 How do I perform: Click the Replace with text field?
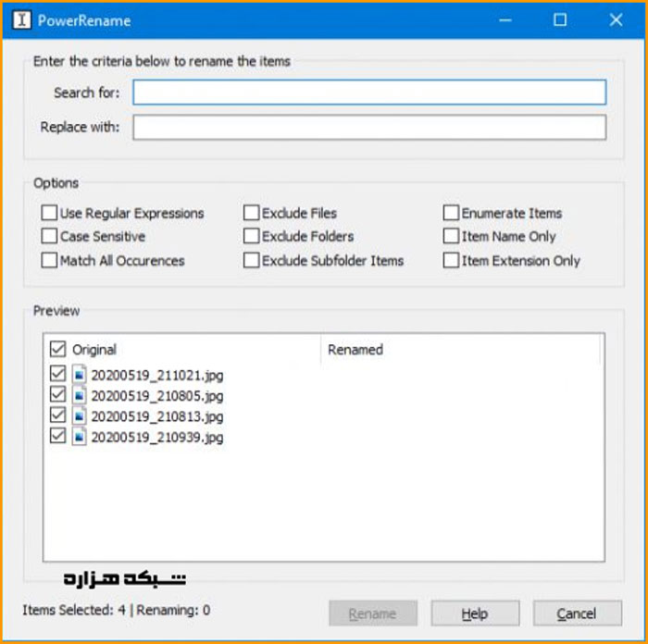click(x=369, y=128)
